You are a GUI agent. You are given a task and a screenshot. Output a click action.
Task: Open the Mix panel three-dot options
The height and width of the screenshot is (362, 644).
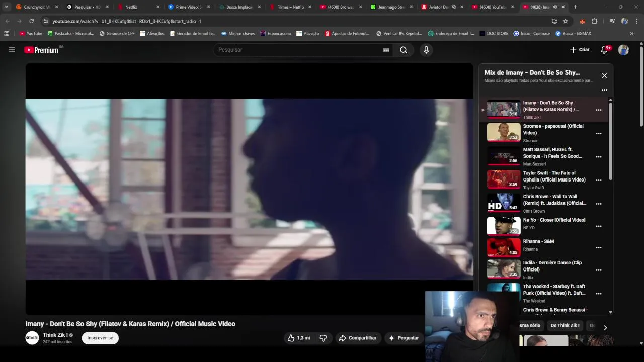[x=604, y=90]
